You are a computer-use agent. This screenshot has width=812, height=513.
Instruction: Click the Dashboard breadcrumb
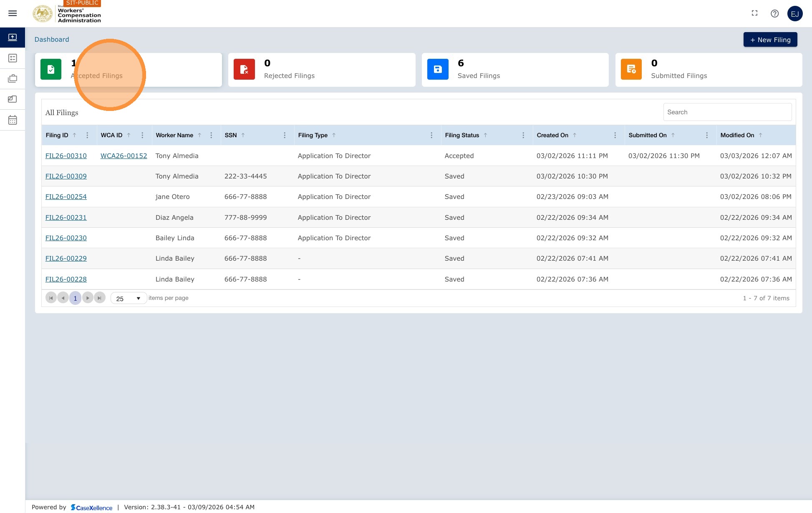[52, 40]
